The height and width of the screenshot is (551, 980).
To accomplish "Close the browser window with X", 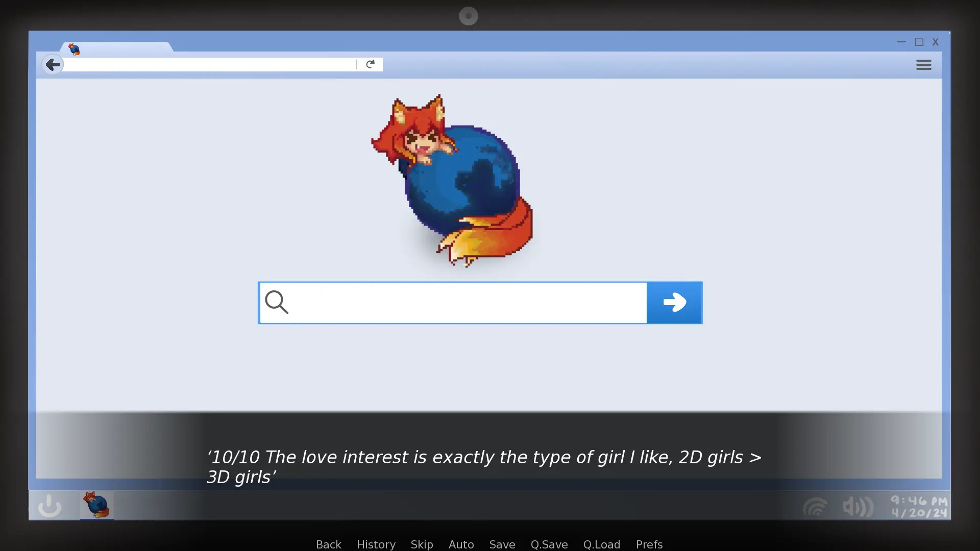I will coord(936,42).
